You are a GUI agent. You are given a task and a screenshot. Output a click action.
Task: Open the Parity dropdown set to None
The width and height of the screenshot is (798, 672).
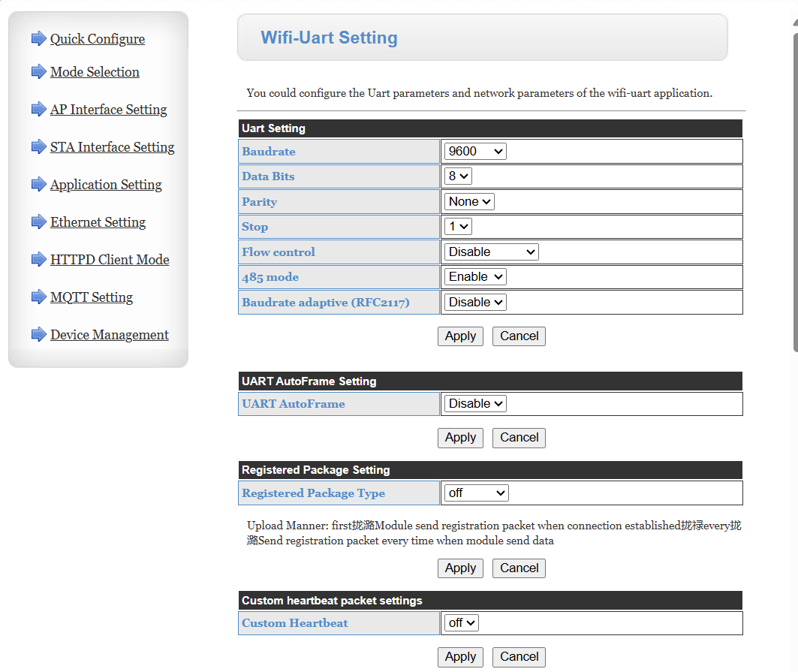468,201
